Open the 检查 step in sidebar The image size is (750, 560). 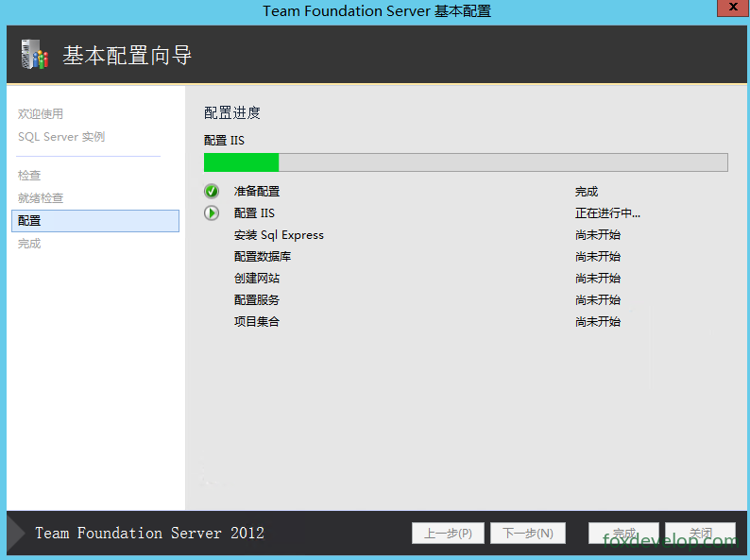coord(29,175)
